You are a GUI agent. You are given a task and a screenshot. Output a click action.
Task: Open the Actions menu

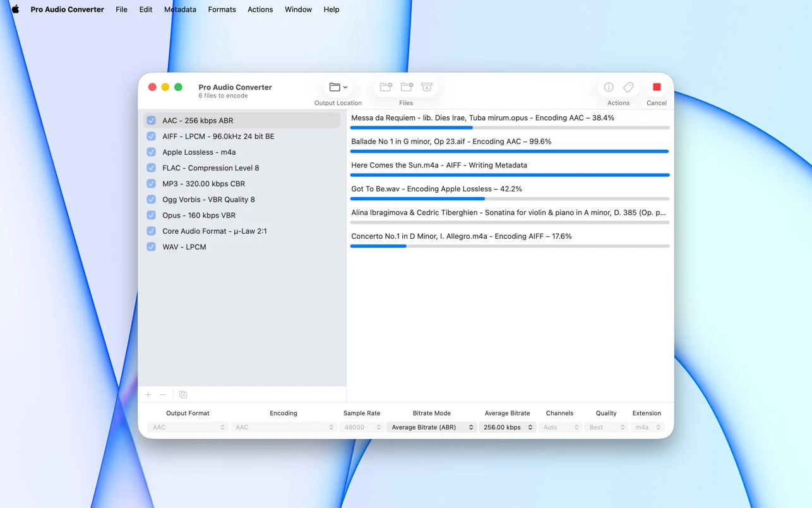tap(260, 9)
